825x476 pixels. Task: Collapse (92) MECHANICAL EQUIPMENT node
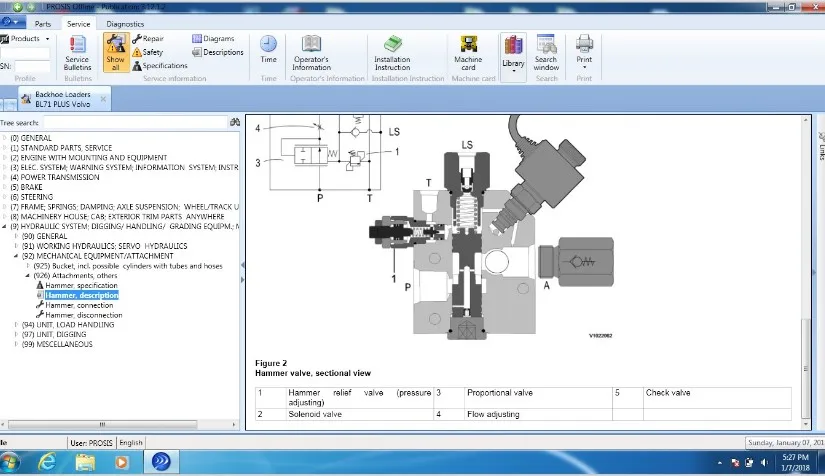[x=16, y=256]
